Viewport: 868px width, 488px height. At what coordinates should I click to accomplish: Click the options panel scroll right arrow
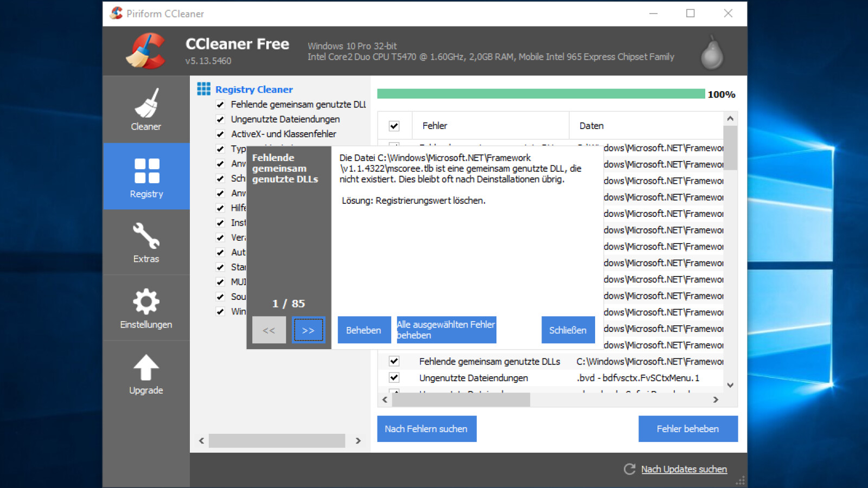tap(358, 441)
